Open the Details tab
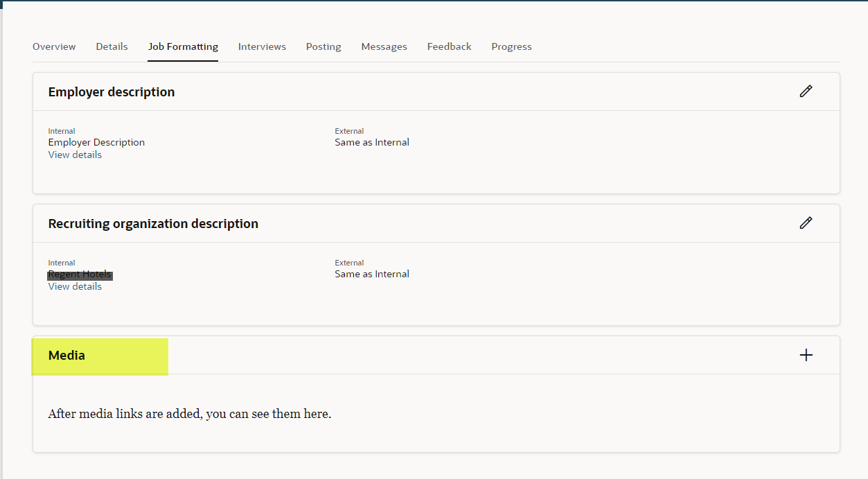868x479 pixels. coord(112,46)
